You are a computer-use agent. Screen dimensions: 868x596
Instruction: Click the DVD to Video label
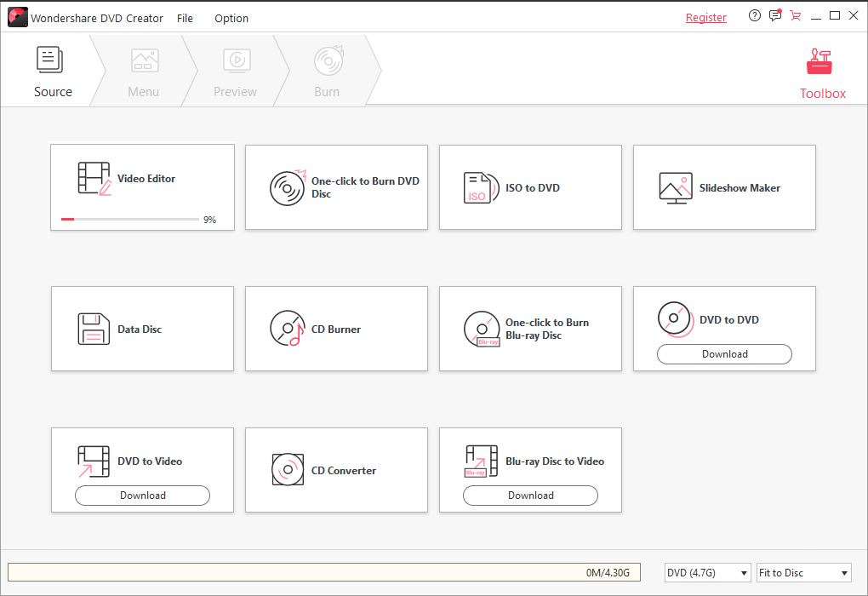point(150,461)
